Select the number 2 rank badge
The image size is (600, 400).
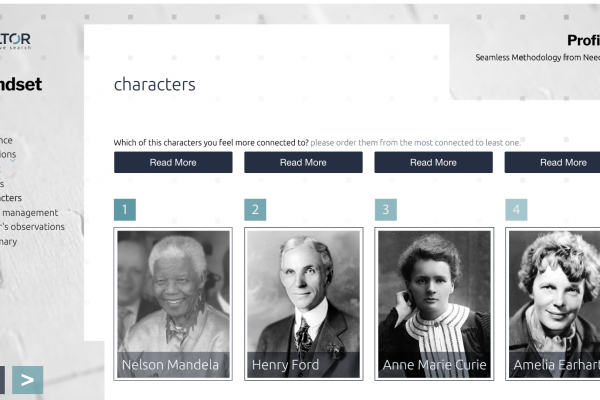(255, 210)
